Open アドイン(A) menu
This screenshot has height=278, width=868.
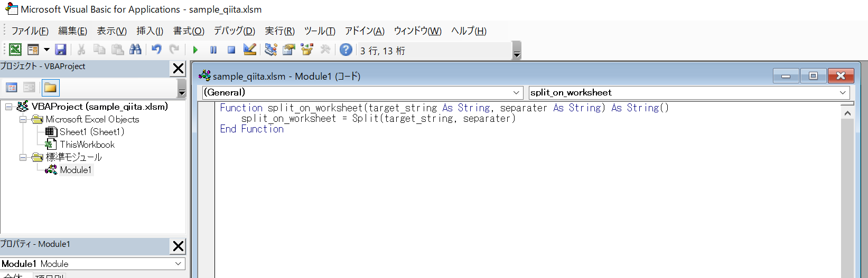pos(365,31)
